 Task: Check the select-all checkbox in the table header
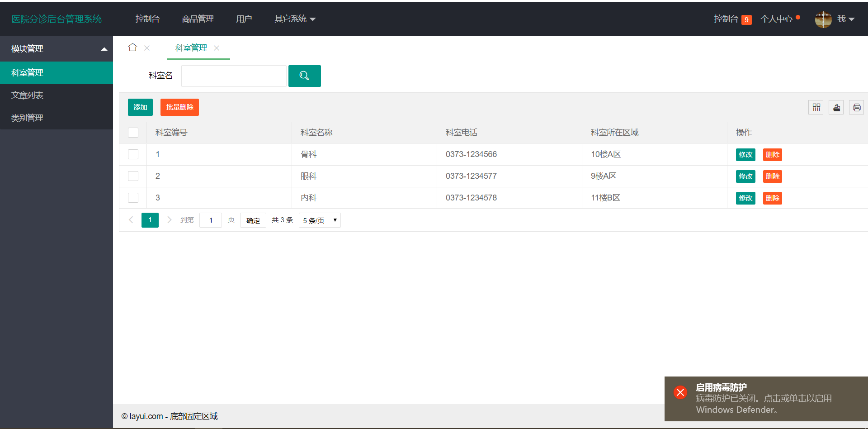point(133,132)
